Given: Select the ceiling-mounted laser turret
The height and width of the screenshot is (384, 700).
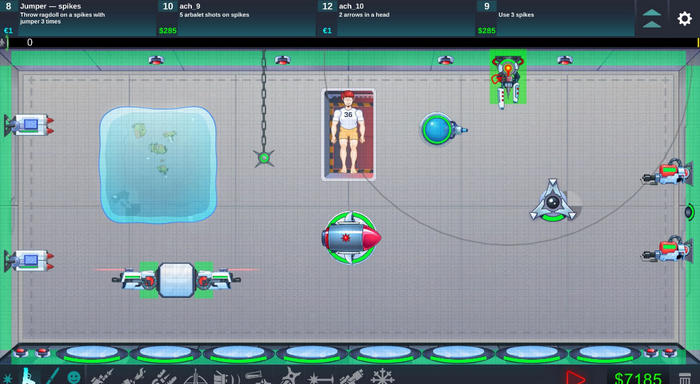Looking at the screenshot, I should pyautogui.click(x=508, y=79).
